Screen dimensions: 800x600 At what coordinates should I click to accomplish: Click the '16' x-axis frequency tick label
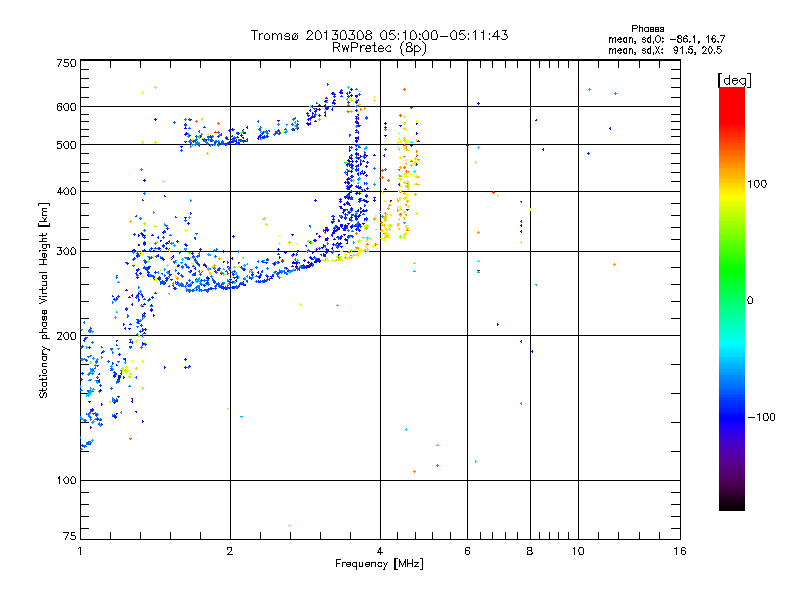coord(680,551)
